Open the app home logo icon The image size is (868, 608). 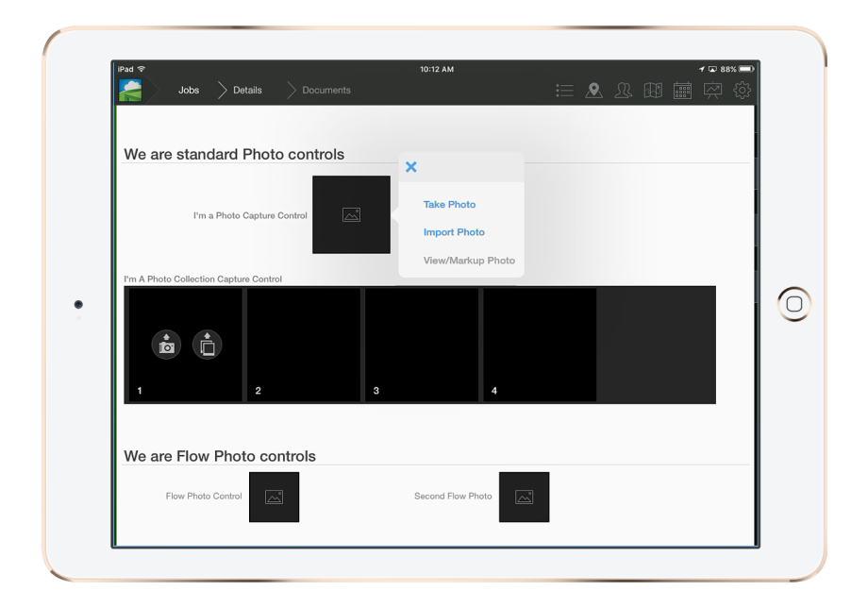pos(130,91)
